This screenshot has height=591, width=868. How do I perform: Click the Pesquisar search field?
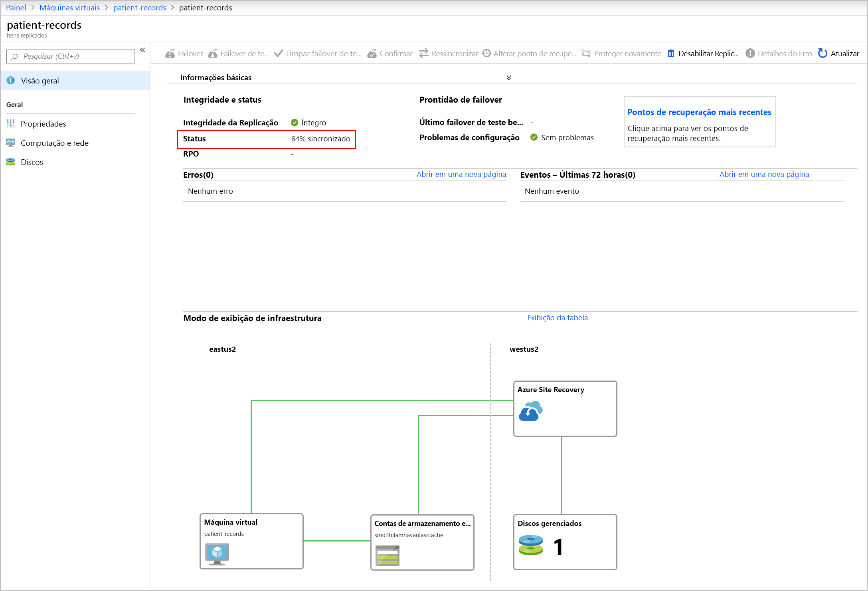pyautogui.click(x=71, y=56)
